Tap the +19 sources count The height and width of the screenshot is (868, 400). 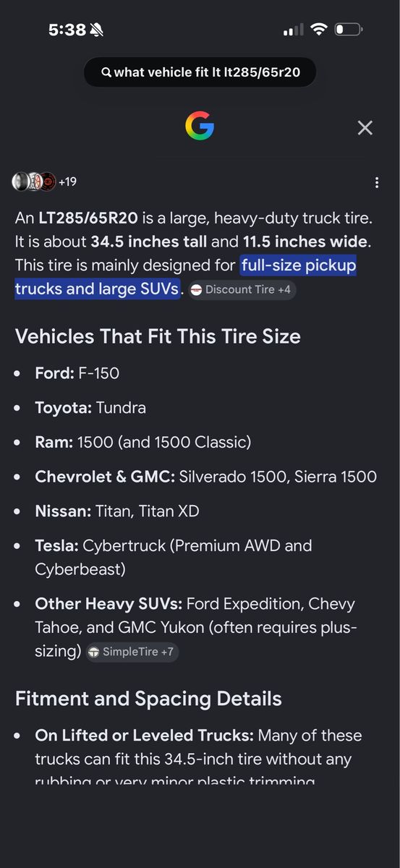coord(67,182)
